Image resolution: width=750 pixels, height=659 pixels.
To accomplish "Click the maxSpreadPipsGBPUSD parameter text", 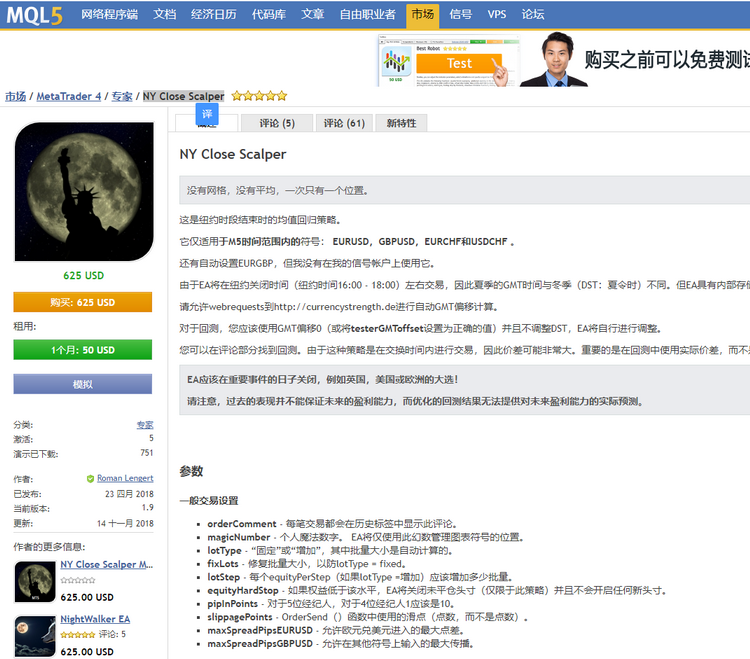I will tap(260, 644).
